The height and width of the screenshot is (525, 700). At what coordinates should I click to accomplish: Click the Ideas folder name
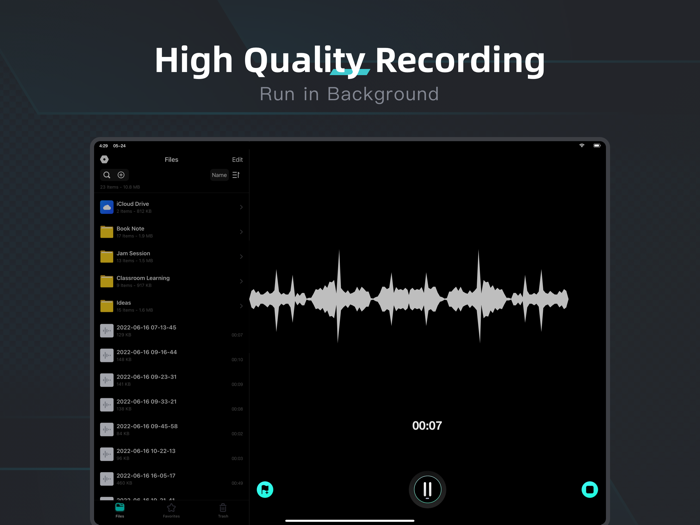click(124, 303)
